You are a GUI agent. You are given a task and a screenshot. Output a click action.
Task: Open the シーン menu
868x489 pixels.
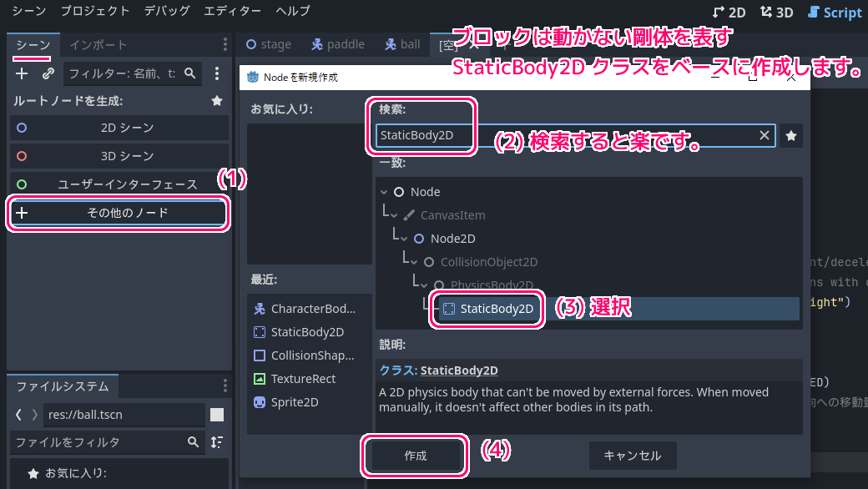point(28,11)
